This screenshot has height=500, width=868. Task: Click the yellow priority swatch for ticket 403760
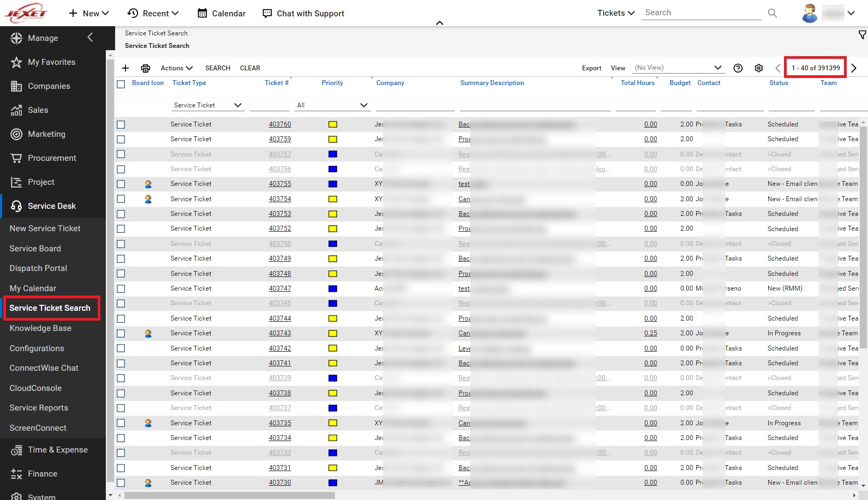(333, 125)
